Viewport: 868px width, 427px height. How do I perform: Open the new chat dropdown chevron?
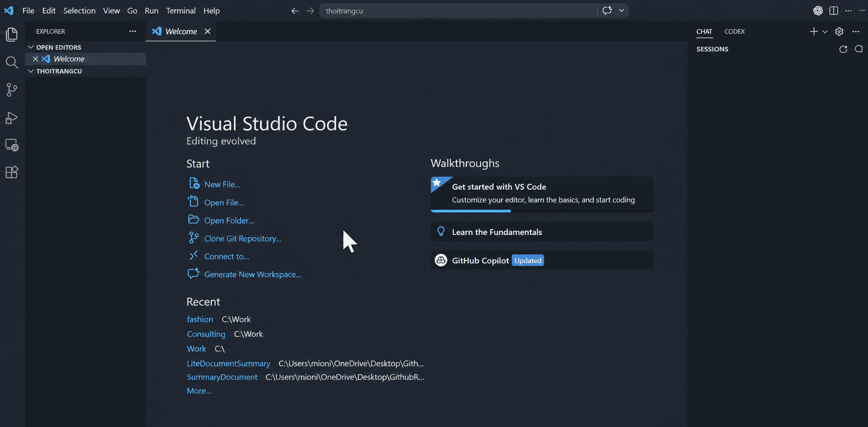[x=825, y=32]
